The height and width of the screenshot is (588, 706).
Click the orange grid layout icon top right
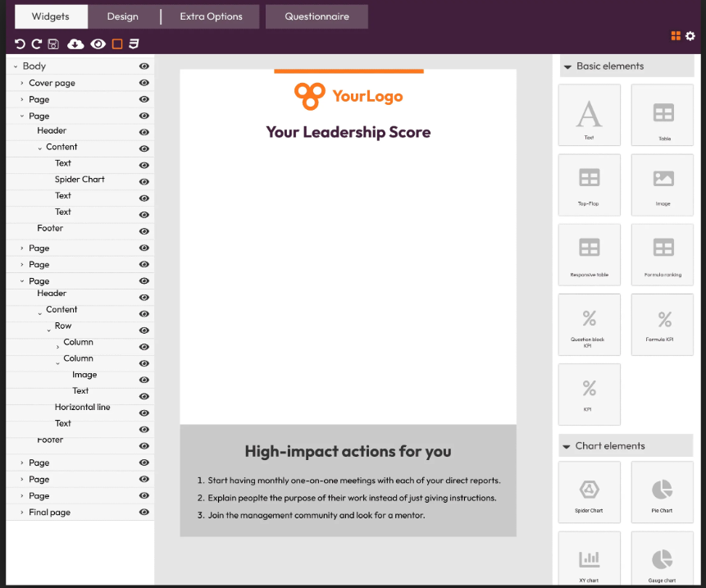coord(676,36)
